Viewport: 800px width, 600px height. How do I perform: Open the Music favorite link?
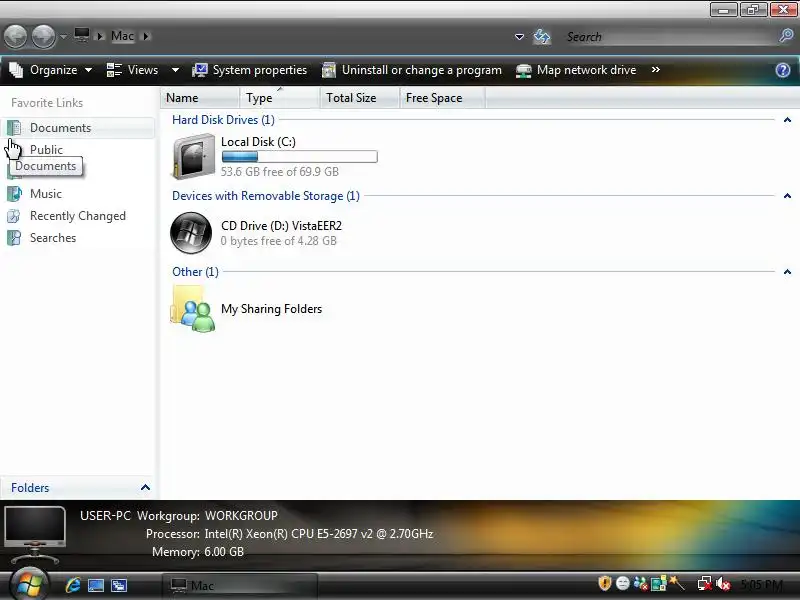[x=46, y=194]
